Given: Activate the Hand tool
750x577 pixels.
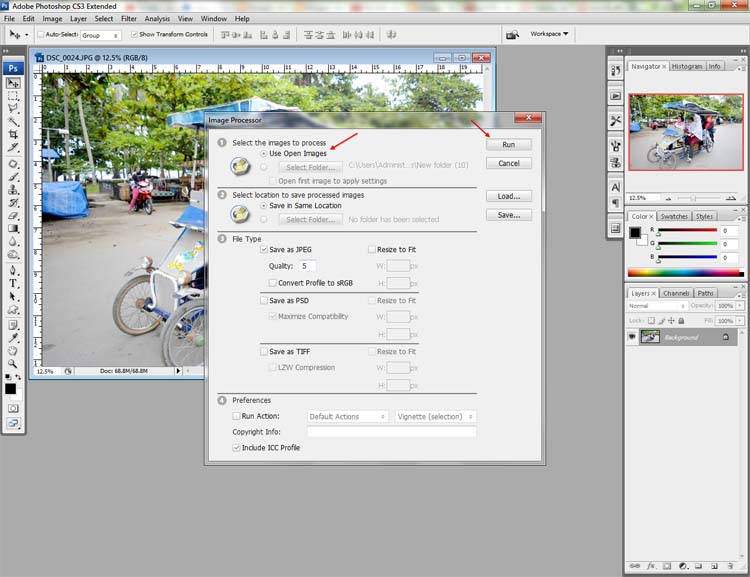Looking at the screenshot, I should pyautogui.click(x=13, y=351).
